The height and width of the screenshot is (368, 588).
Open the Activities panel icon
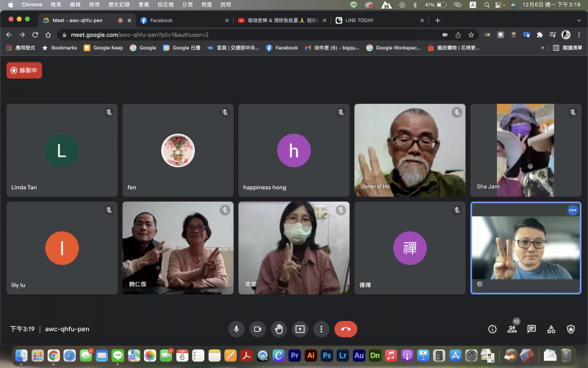click(x=551, y=329)
